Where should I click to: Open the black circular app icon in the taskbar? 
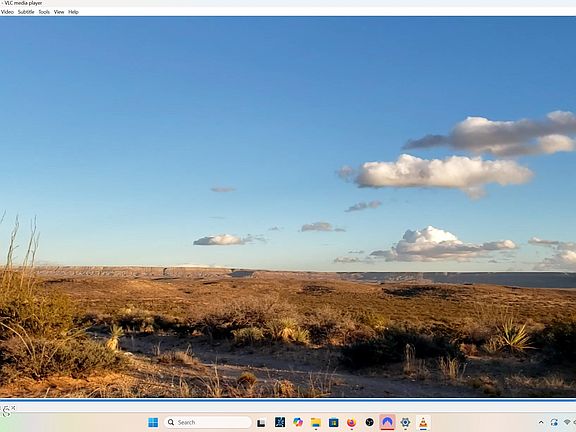[x=370, y=422]
